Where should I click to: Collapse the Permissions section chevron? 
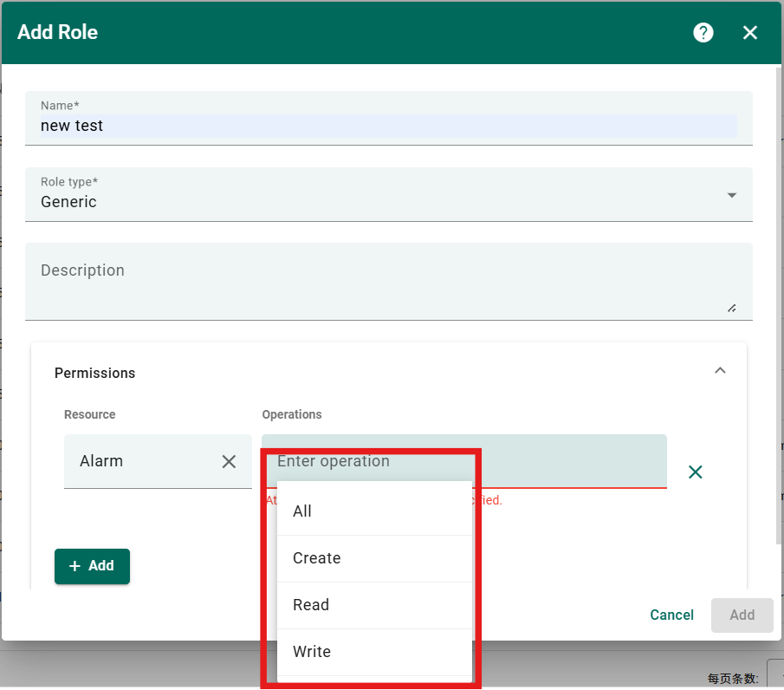pyautogui.click(x=720, y=370)
